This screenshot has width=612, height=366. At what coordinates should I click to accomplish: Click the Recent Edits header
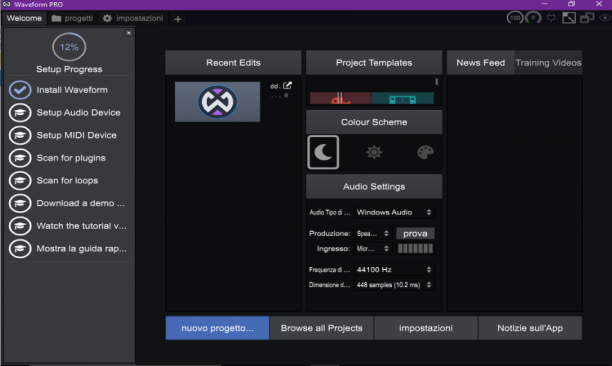[233, 63]
